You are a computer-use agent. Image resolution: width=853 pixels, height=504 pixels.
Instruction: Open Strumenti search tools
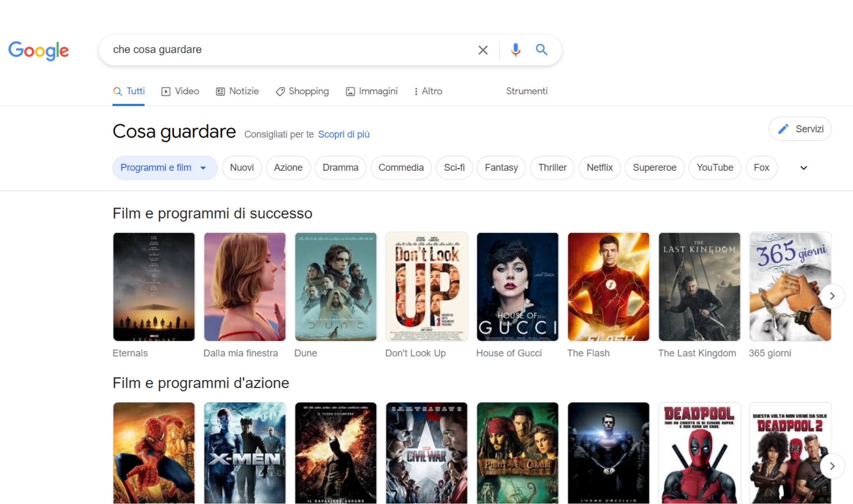(x=526, y=91)
